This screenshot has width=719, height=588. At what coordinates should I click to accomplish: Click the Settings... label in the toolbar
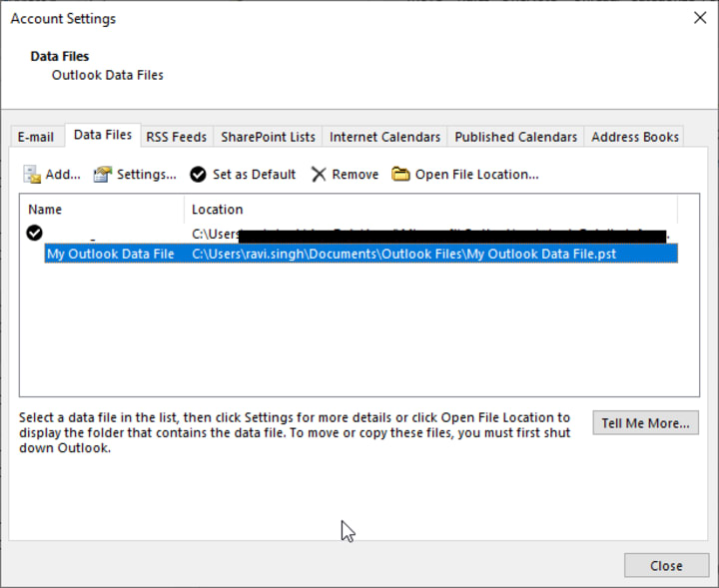[x=146, y=175]
